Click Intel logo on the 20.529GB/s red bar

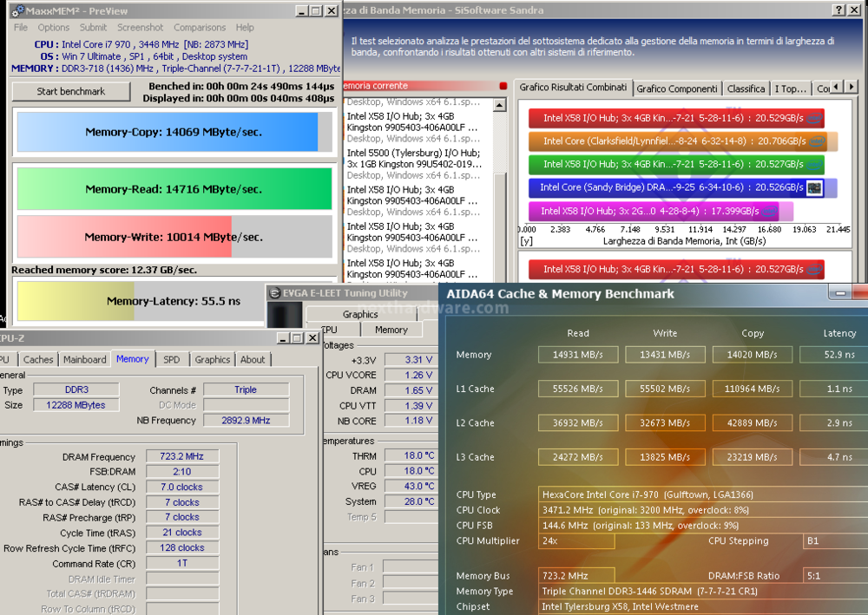pyautogui.click(x=814, y=118)
